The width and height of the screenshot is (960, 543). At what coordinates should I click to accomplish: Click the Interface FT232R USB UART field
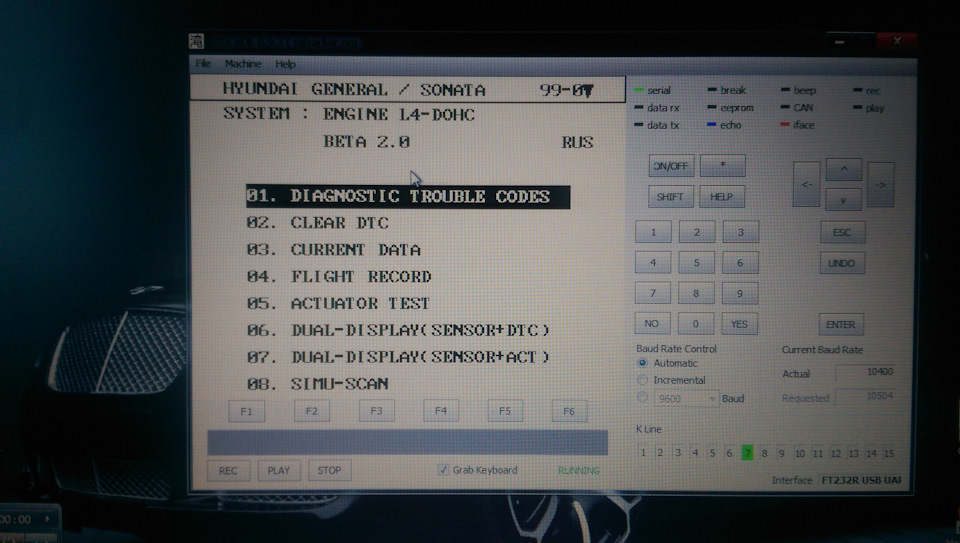861,480
